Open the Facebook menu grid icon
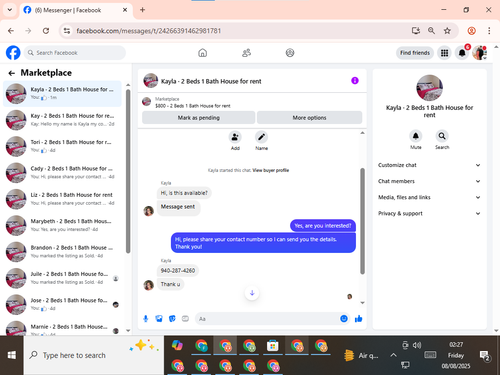500x375 pixels. 444,53
